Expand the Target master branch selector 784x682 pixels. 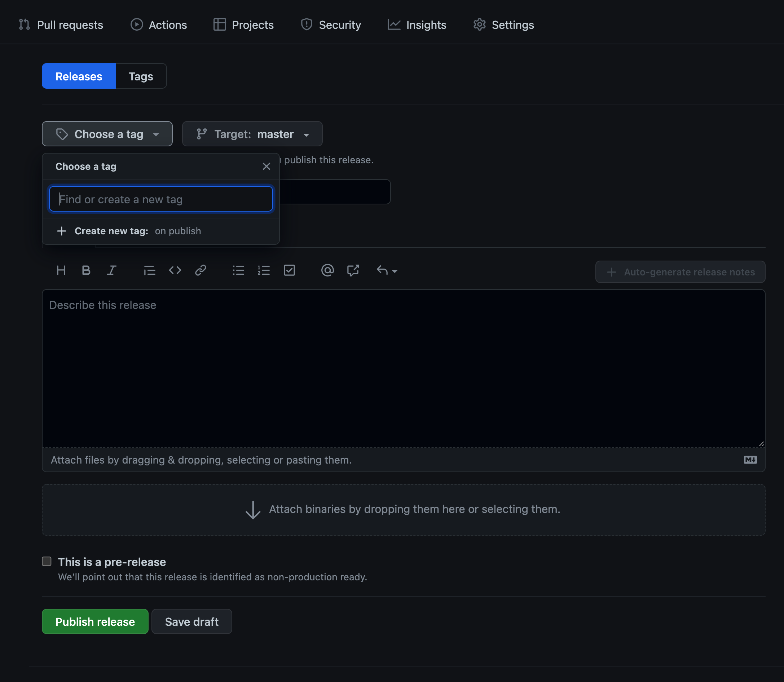[x=252, y=134]
